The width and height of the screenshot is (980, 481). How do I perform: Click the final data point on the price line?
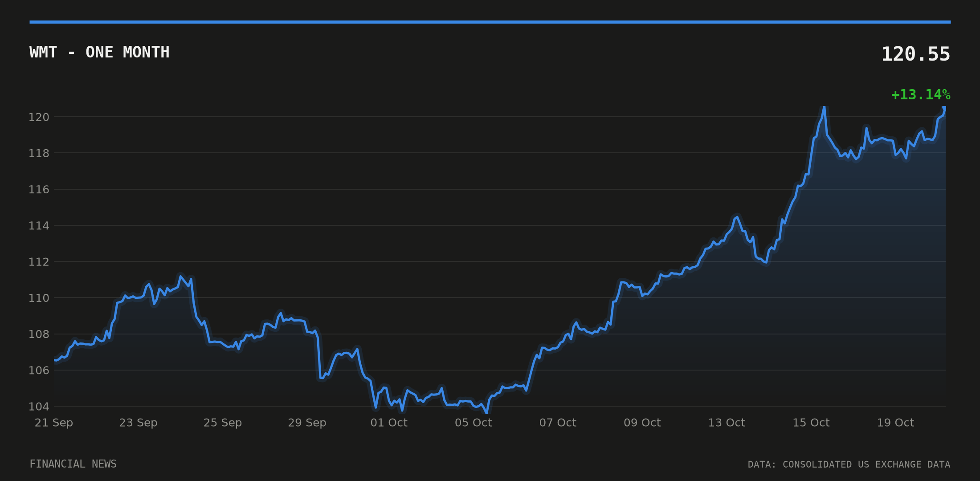(944, 108)
